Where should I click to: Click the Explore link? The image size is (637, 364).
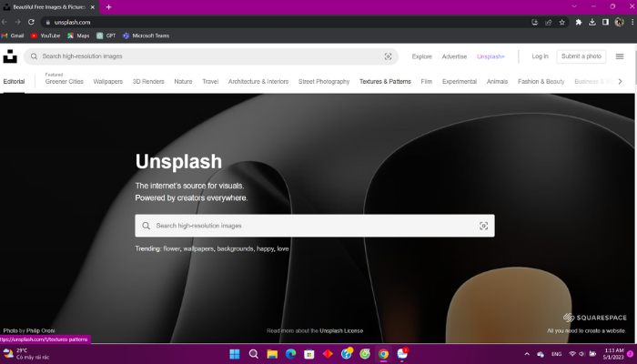coord(422,56)
